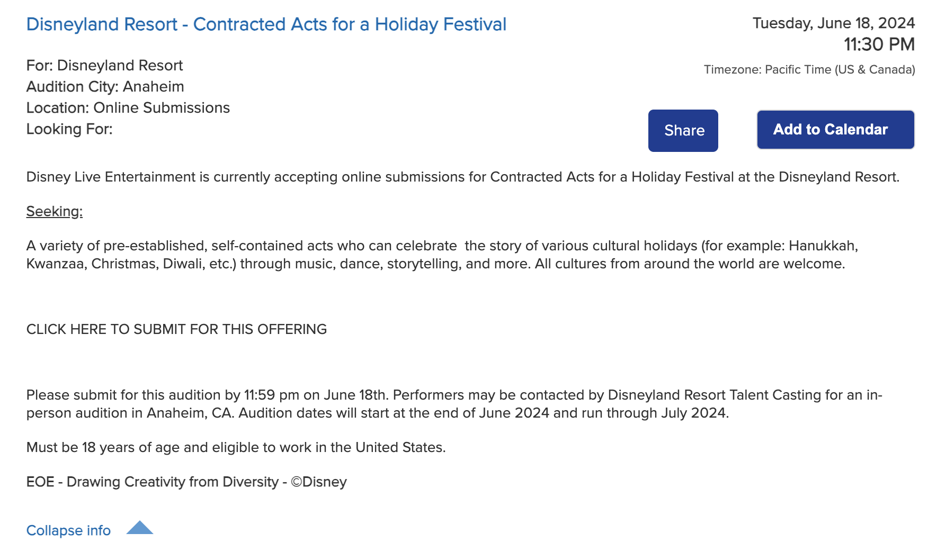Screen dimensions: 928x560
Task: Click the word Hanukkah in the description
Action: pos(823,246)
